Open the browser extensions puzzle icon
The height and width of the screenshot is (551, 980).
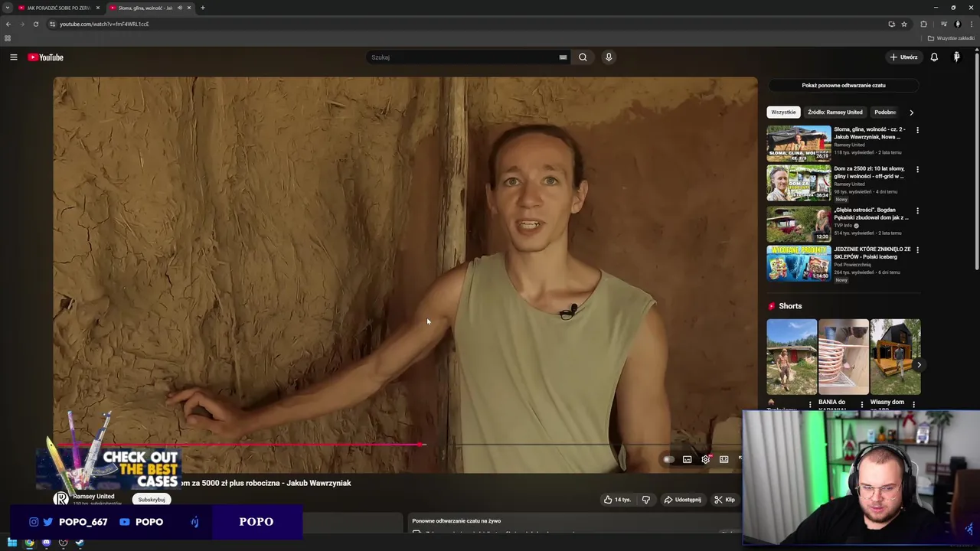coord(923,24)
